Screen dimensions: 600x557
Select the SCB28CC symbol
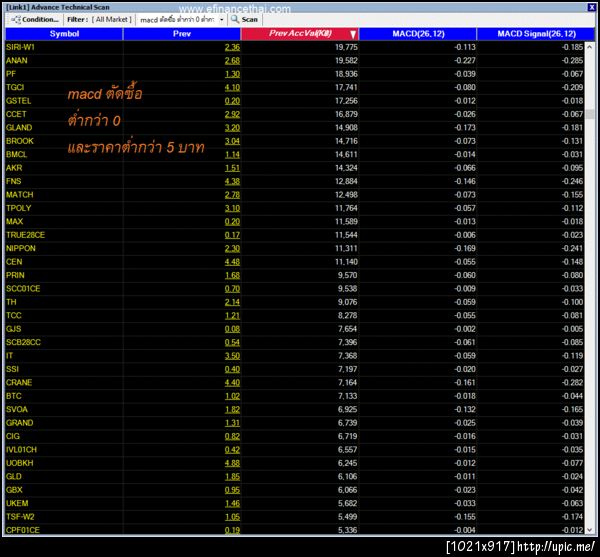23,342
